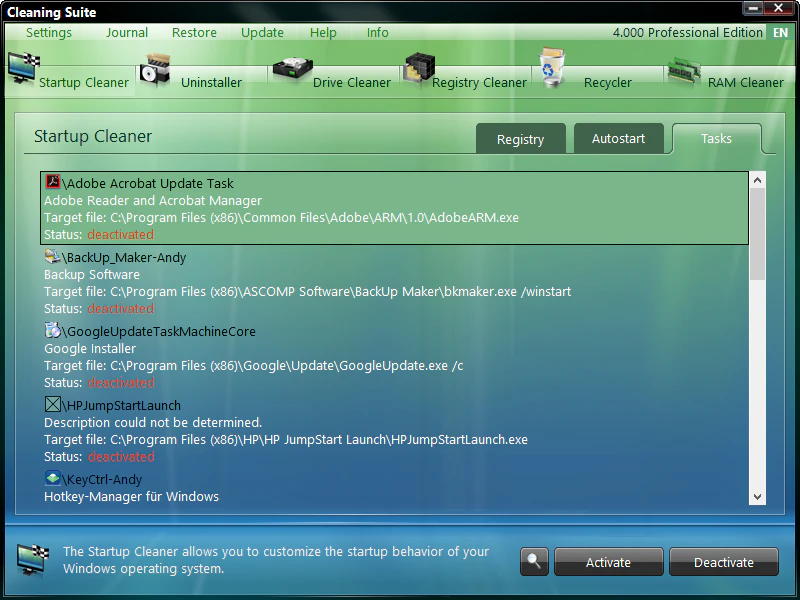Switch to the Registry tab

(x=521, y=139)
